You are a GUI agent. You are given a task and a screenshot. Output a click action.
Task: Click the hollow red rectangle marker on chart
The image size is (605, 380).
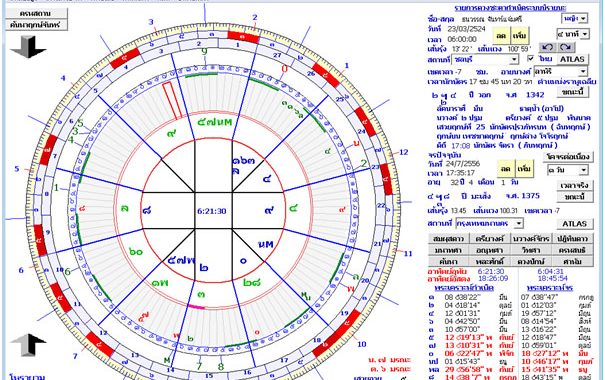click(x=172, y=100)
